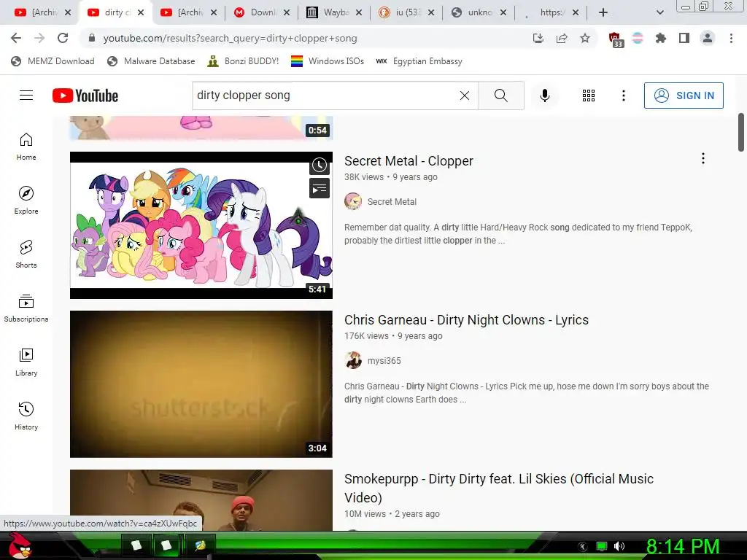Open the volume speaker tray icon
This screenshot has width=747, height=560.
[619, 546]
